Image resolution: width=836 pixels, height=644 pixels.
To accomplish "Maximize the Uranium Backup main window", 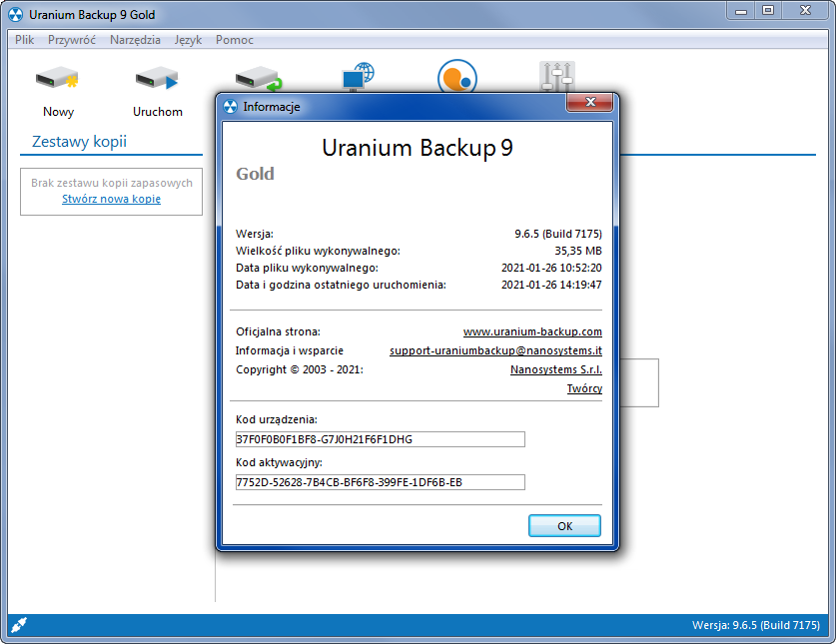I will (x=768, y=10).
